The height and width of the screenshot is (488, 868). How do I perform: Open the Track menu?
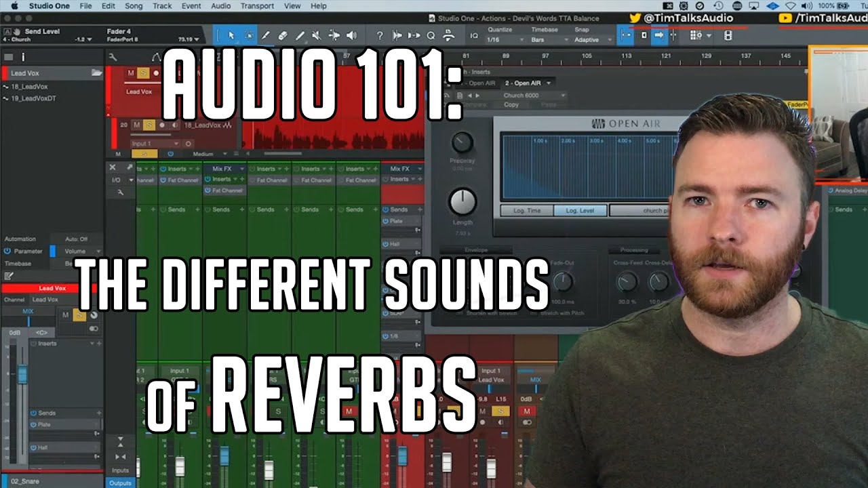(x=162, y=5)
